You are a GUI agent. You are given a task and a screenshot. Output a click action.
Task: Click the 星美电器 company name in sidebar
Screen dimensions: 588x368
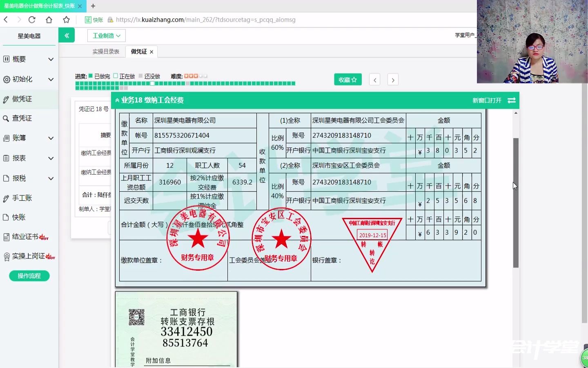click(x=29, y=36)
